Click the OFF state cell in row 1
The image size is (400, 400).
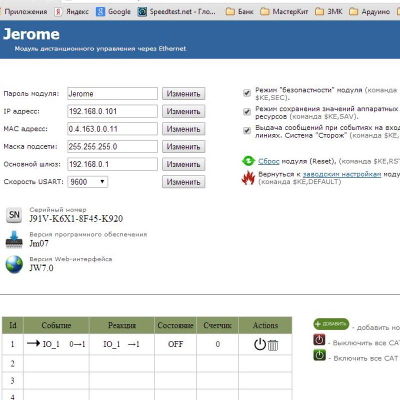(x=175, y=344)
